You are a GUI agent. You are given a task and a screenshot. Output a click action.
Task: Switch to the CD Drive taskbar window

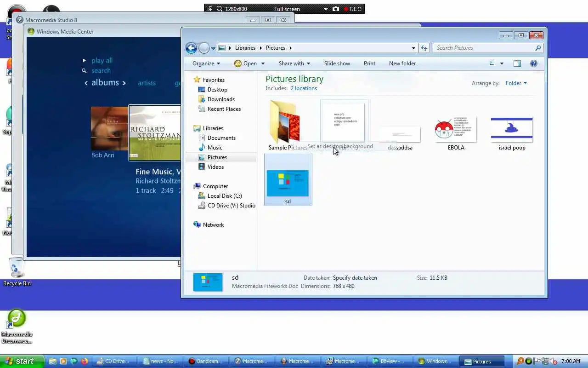(x=113, y=362)
